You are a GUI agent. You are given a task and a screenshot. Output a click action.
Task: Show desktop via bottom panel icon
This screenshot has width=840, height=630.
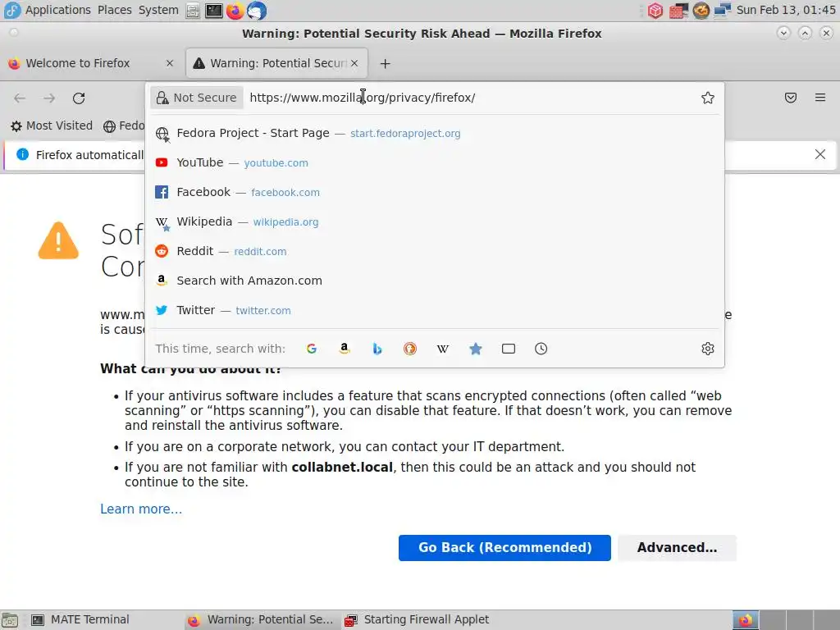tap(10, 620)
